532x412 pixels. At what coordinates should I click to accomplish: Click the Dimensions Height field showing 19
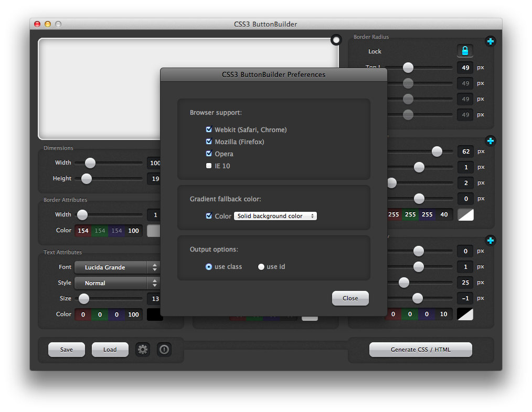coord(154,178)
